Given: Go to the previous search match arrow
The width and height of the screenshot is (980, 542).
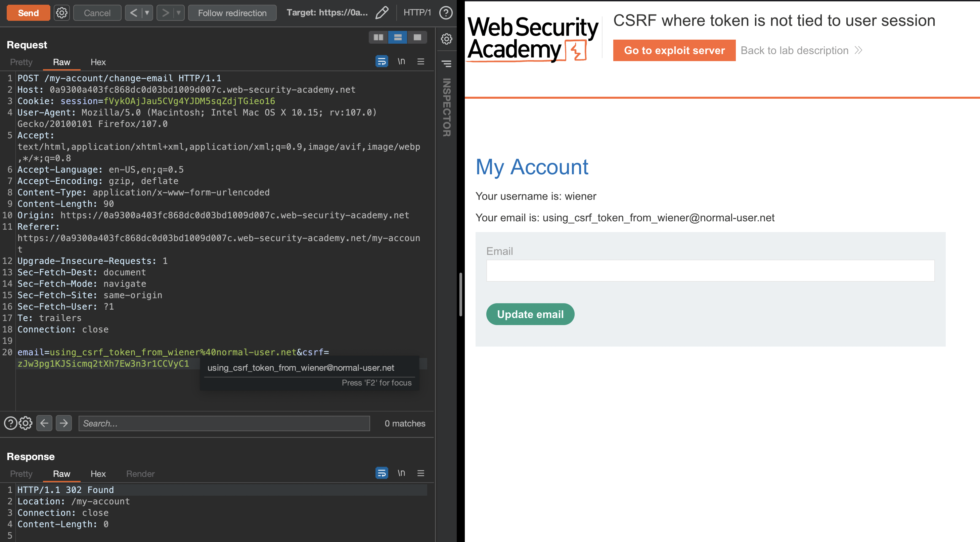Looking at the screenshot, I should tap(44, 423).
